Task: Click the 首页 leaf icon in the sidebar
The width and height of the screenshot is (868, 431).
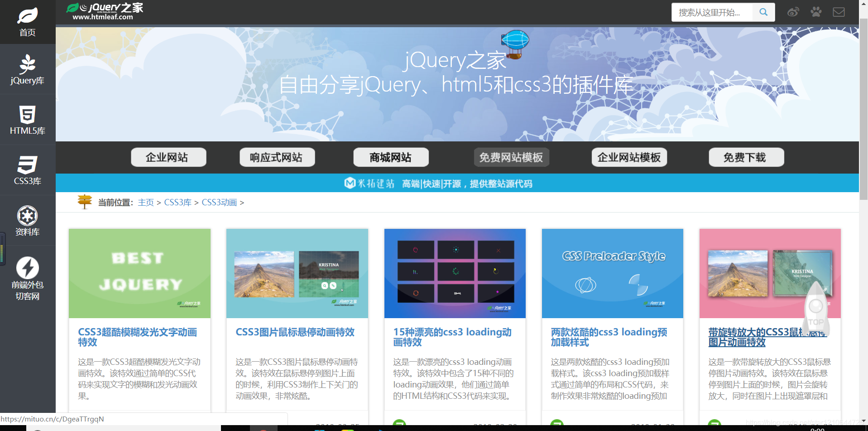Action: (x=27, y=18)
